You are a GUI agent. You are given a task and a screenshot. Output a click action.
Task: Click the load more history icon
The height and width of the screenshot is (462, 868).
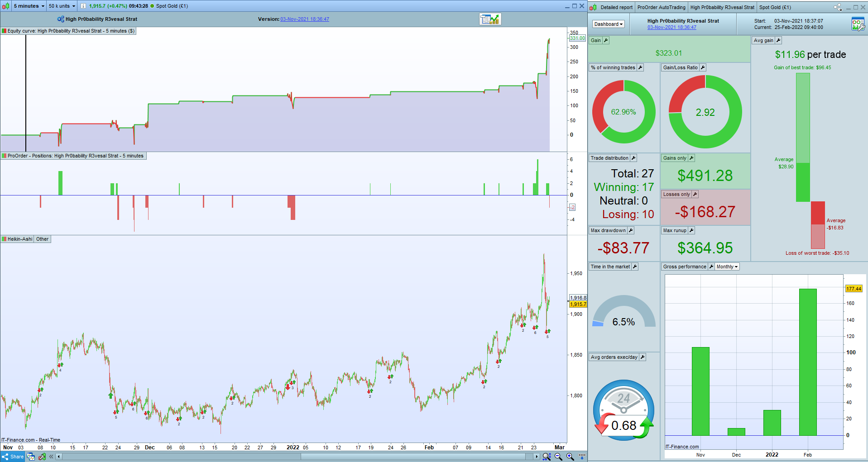(582, 457)
